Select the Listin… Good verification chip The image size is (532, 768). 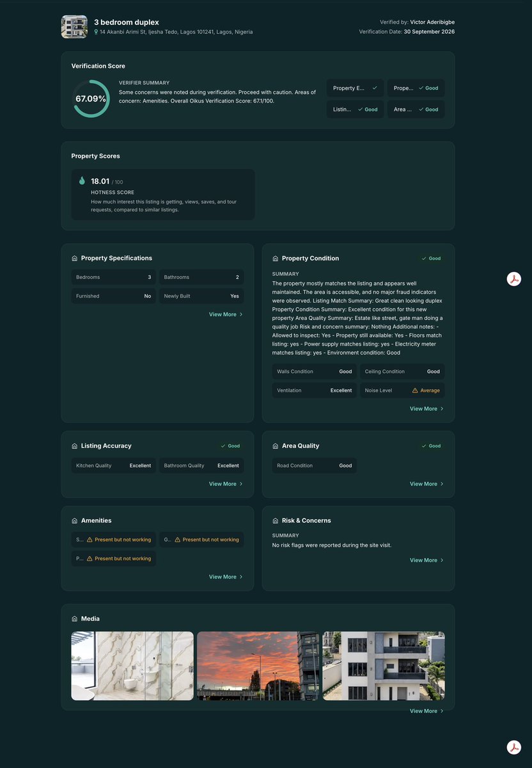pyautogui.click(x=356, y=109)
